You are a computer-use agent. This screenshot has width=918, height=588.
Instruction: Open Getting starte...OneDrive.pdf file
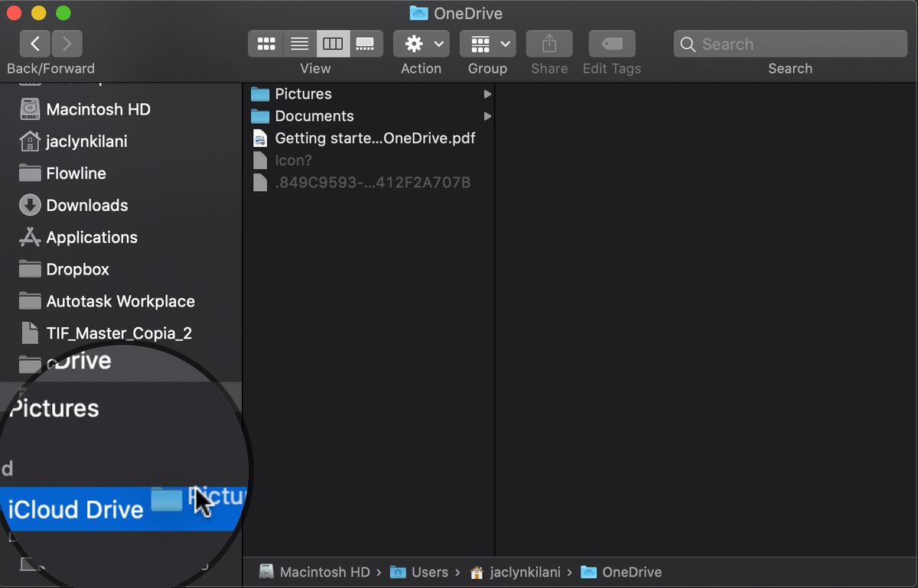point(375,138)
